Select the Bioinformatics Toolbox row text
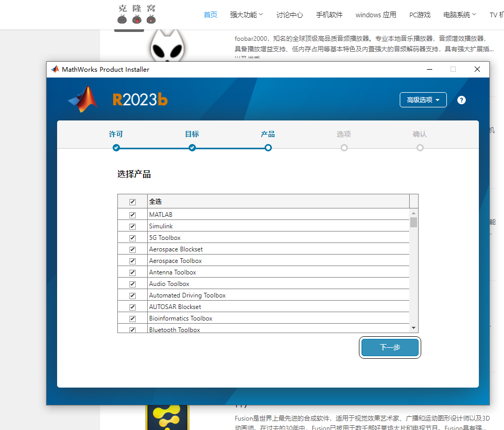 [x=181, y=318]
